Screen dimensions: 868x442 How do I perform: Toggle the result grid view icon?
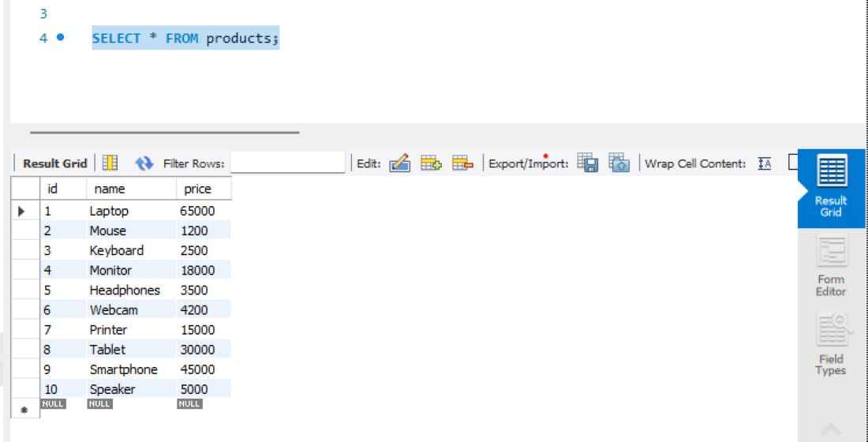110,163
